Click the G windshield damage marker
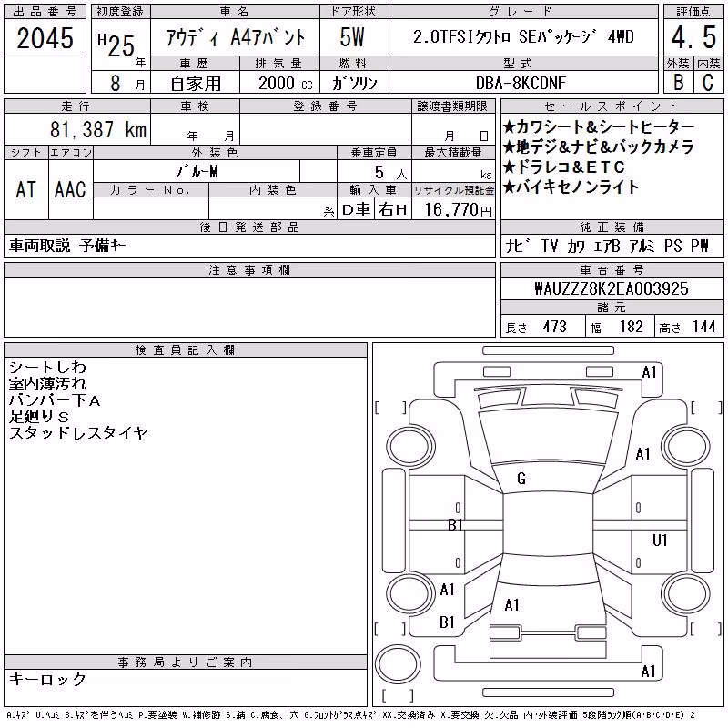The height and width of the screenshot is (728, 728). [521, 479]
